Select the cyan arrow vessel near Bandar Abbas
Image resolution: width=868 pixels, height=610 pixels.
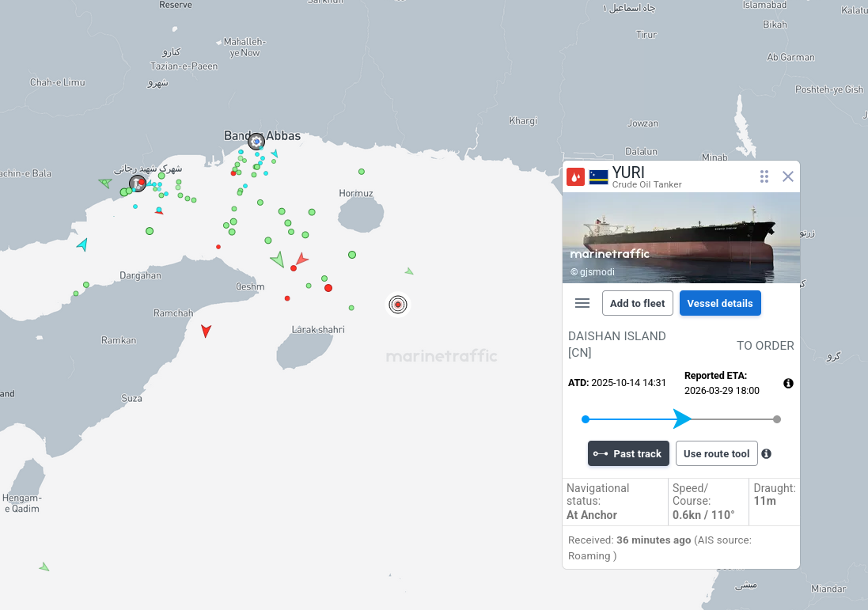tap(275, 153)
